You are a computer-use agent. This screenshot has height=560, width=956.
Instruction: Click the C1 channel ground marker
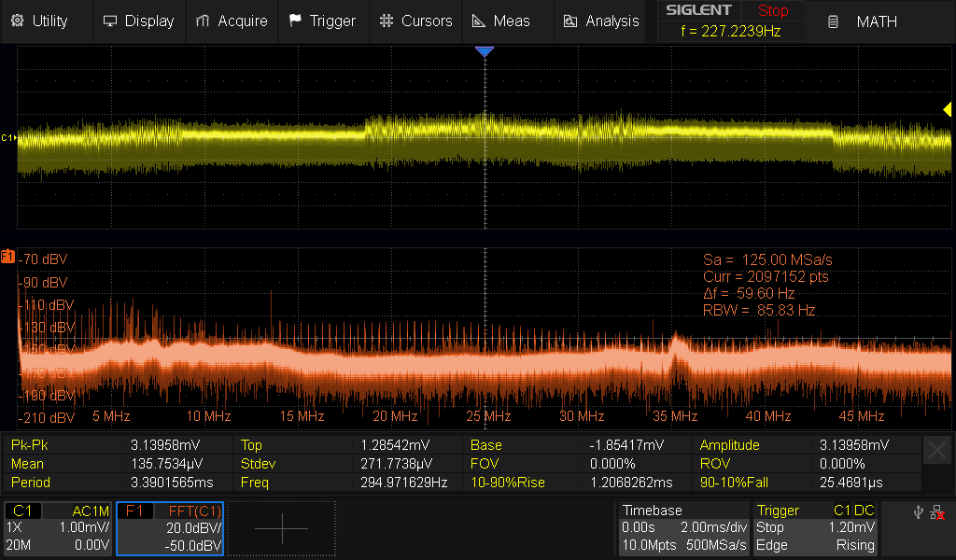pyautogui.click(x=7, y=138)
